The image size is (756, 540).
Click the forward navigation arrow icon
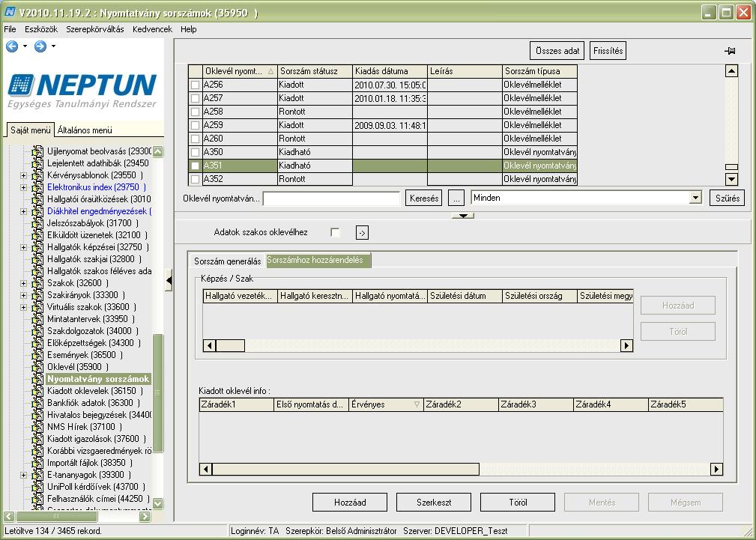pyautogui.click(x=40, y=46)
